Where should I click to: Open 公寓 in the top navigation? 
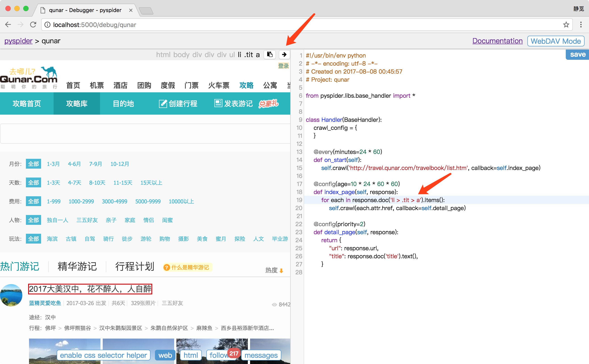click(270, 85)
